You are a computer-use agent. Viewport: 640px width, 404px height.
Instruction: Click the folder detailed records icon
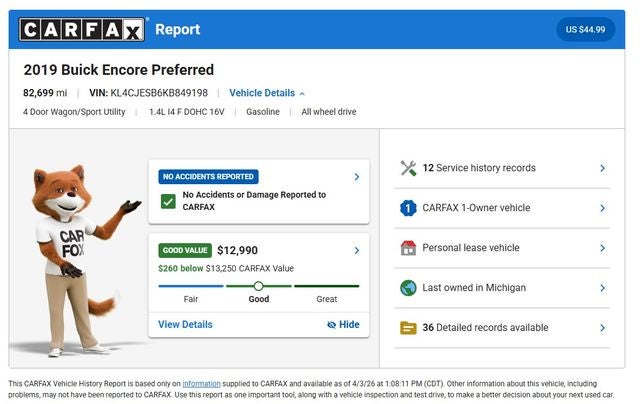tap(408, 328)
